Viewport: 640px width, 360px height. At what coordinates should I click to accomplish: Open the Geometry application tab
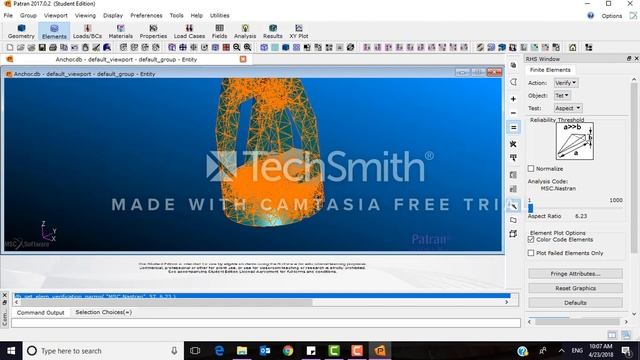21,31
